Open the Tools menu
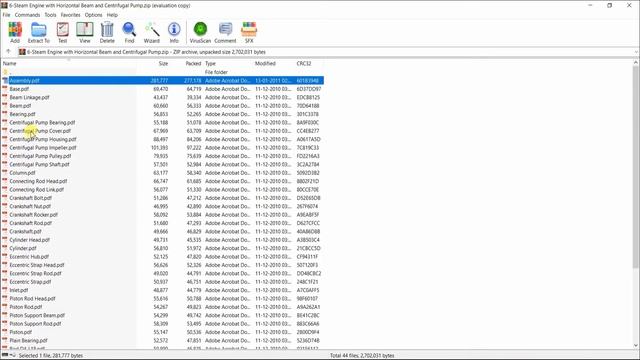 pyautogui.click(x=51, y=15)
